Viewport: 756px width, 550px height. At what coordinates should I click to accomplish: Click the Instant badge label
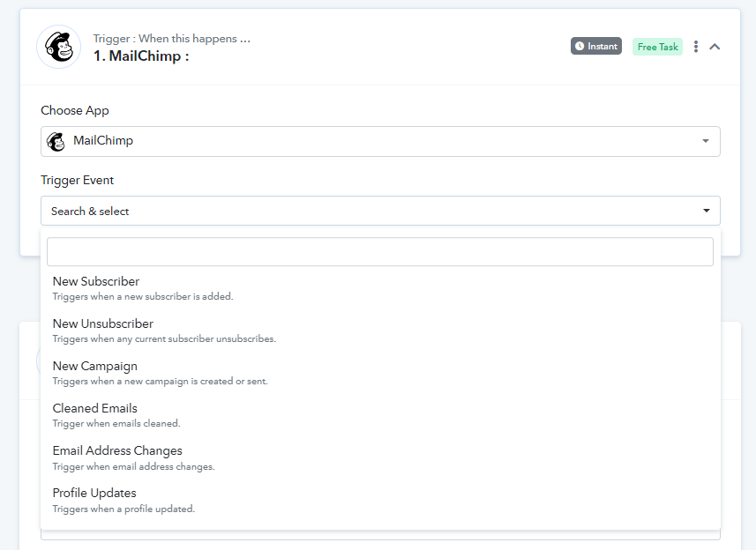[603, 46]
